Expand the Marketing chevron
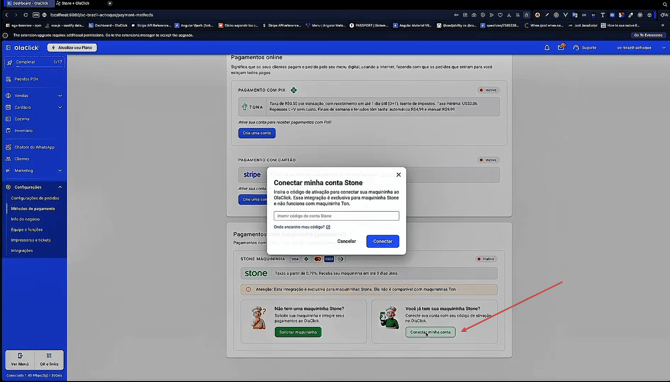The width and height of the screenshot is (670, 382). coord(60,170)
